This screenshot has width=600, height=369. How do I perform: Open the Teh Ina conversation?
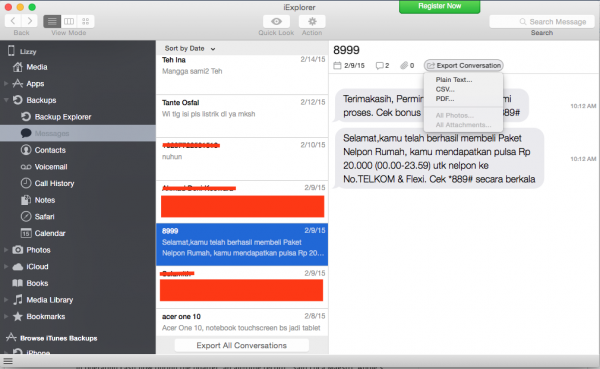242,74
